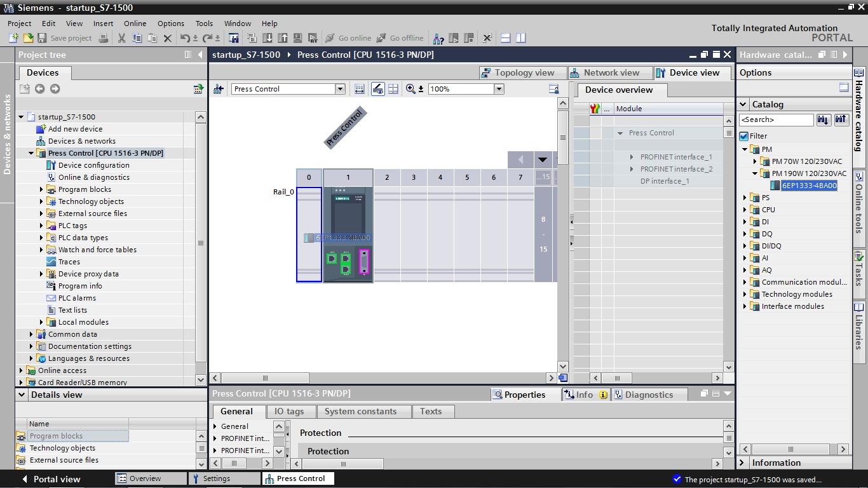Open the Online menu
The height and width of the screenshot is (488, 868).
click(135, 24)
